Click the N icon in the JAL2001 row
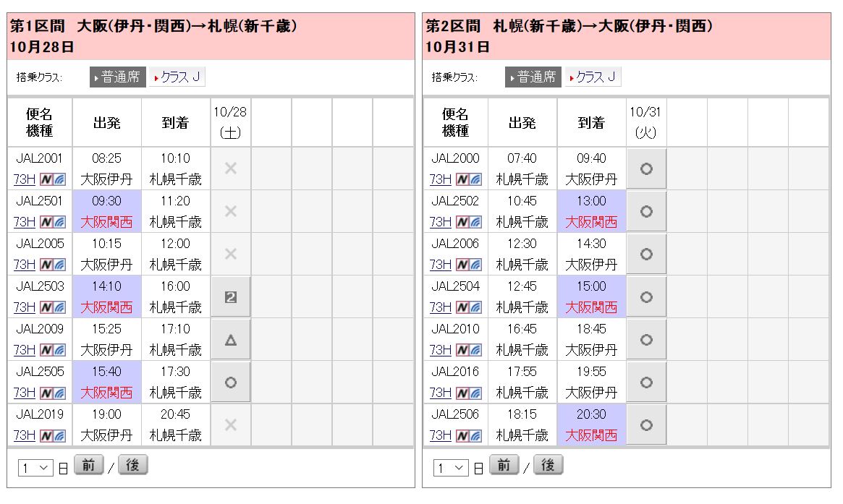Viewport: 843px width, 504px height. 46,179
